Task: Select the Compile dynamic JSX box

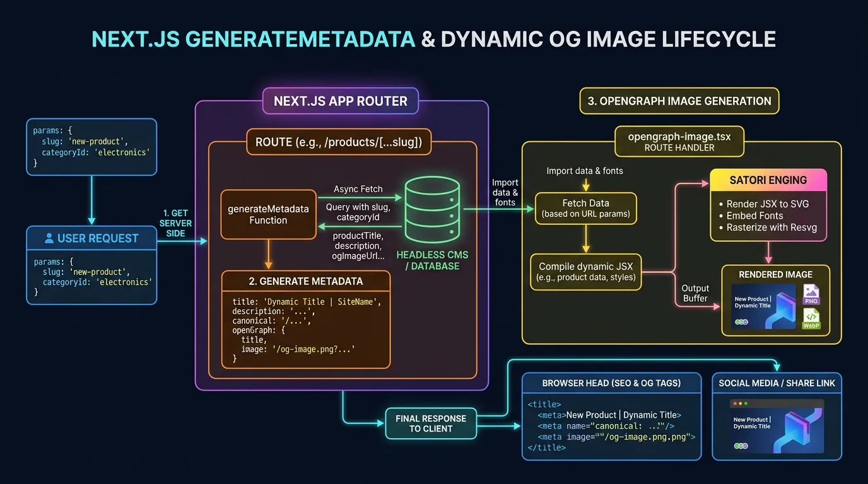Action: [x=586, y=272]
